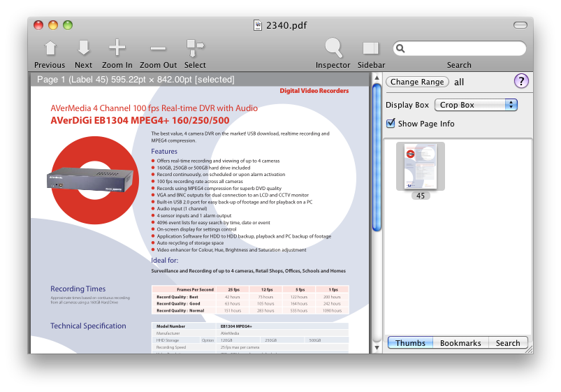Click the page info header bar
Viewport: 561px width, 392px height.
coord(200,80)
